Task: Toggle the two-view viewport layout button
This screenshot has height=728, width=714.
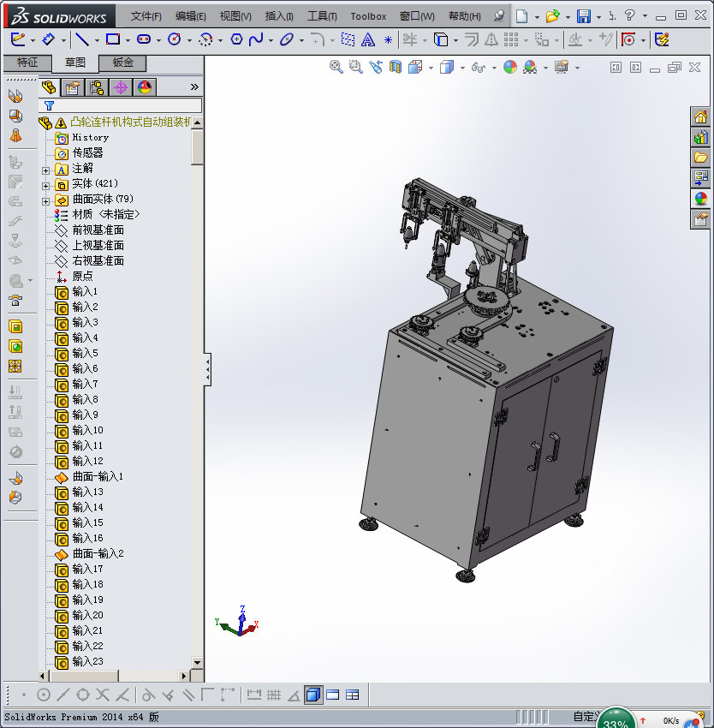Action: (x=333, y=695)
